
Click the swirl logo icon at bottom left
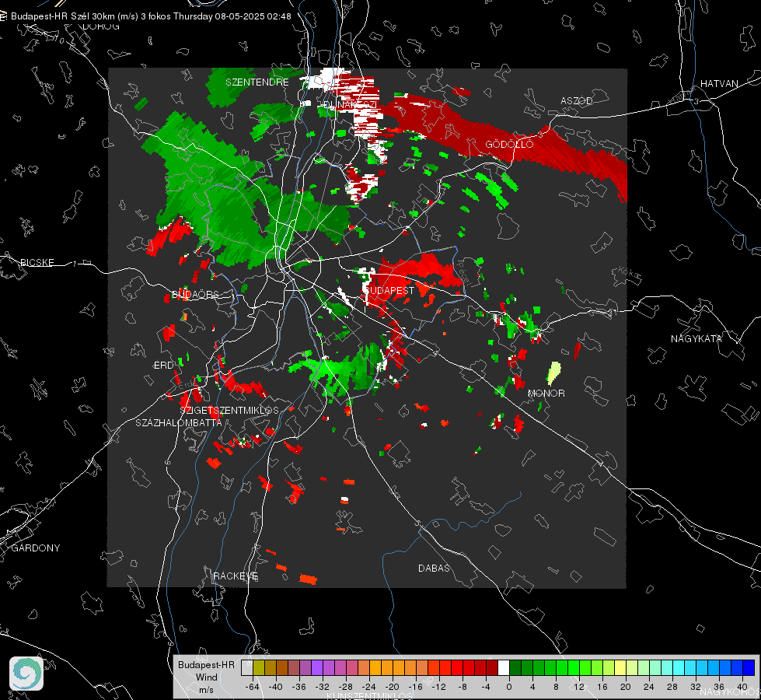(x=26, y=674)
